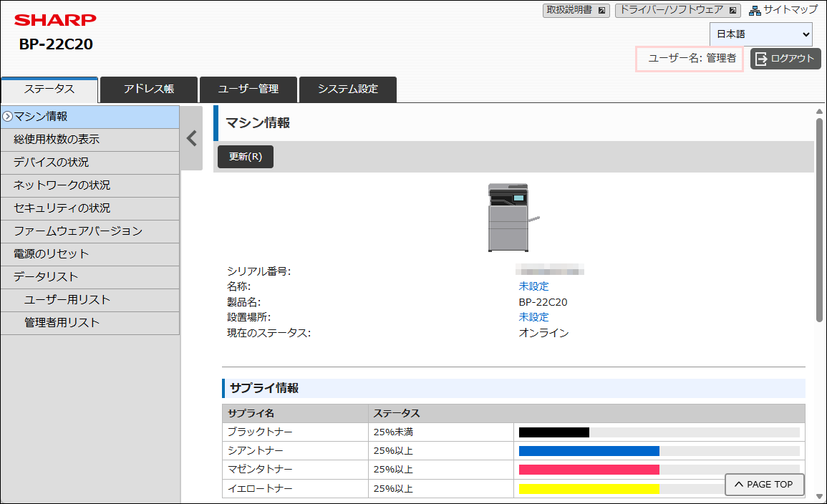Click the scrollbar up arrow
The width and height of the screenshot is (827, 504).
[x=819, y=111]
